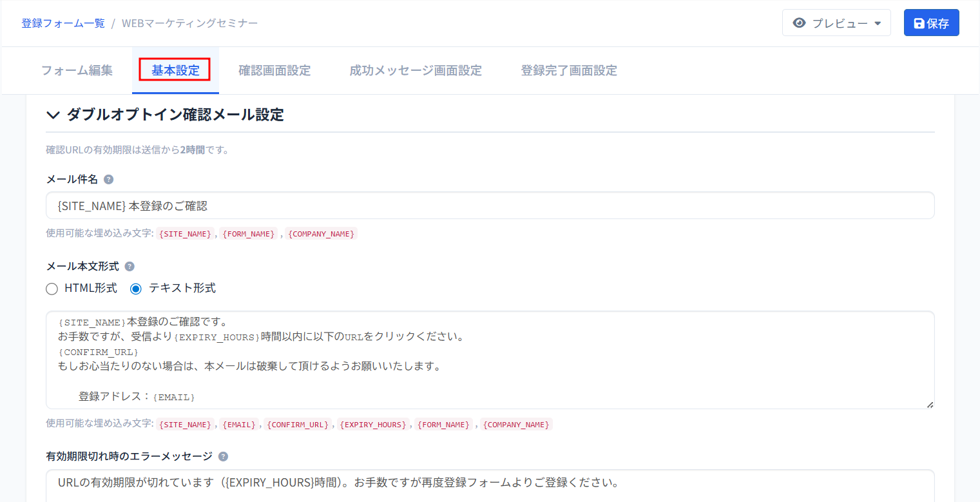Click the eye icon in プレビュー button
Screen dimensions: 980x502
tap(800, 23)
